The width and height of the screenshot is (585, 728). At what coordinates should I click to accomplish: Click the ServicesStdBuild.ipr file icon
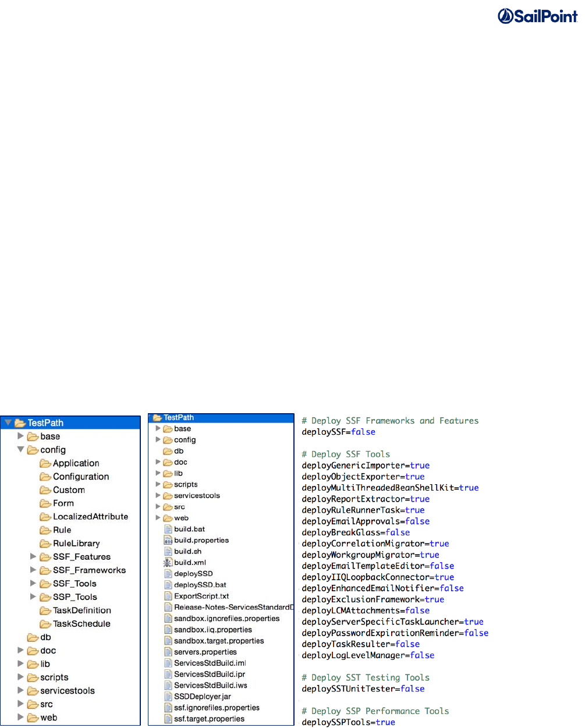168,674
